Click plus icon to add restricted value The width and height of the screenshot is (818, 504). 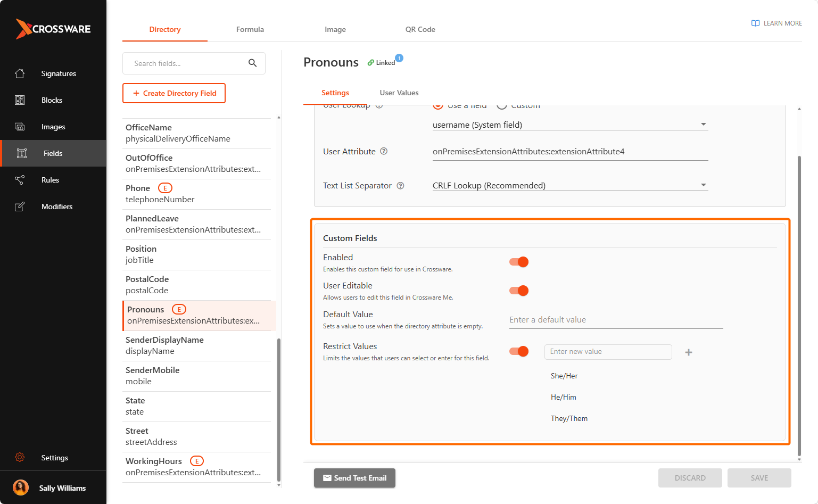(x=688, y=352)
